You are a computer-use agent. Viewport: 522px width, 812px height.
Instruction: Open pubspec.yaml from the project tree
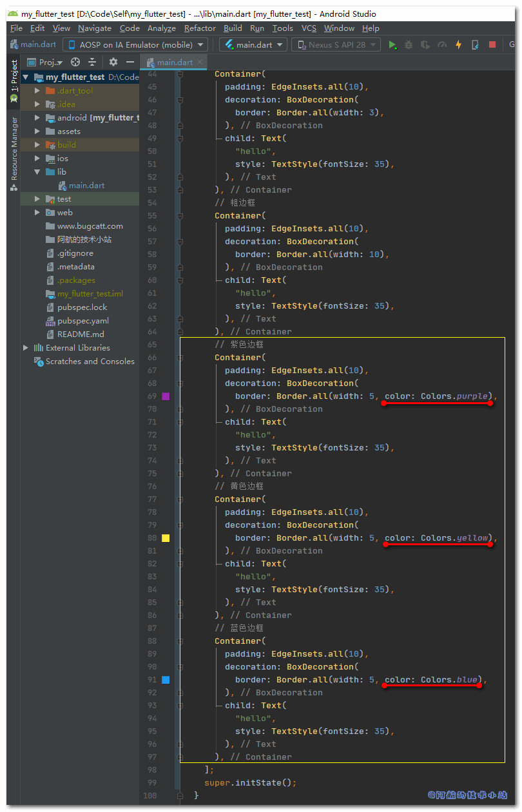click(x=82, y=321)
